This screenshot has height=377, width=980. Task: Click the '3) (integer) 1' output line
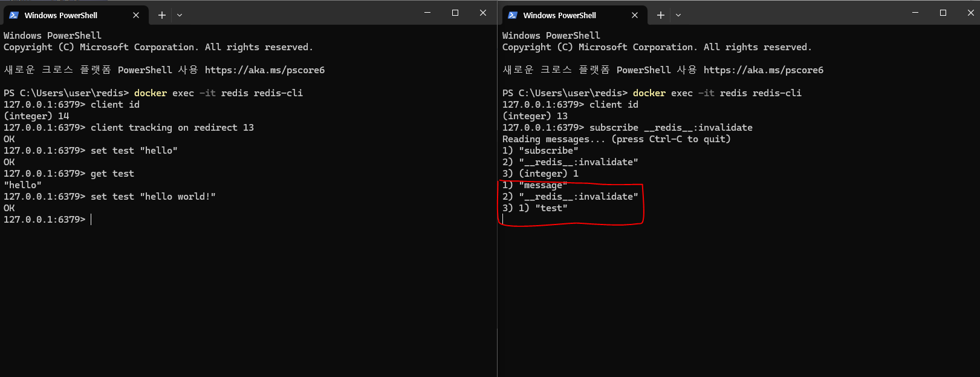[x=540, y=174]
